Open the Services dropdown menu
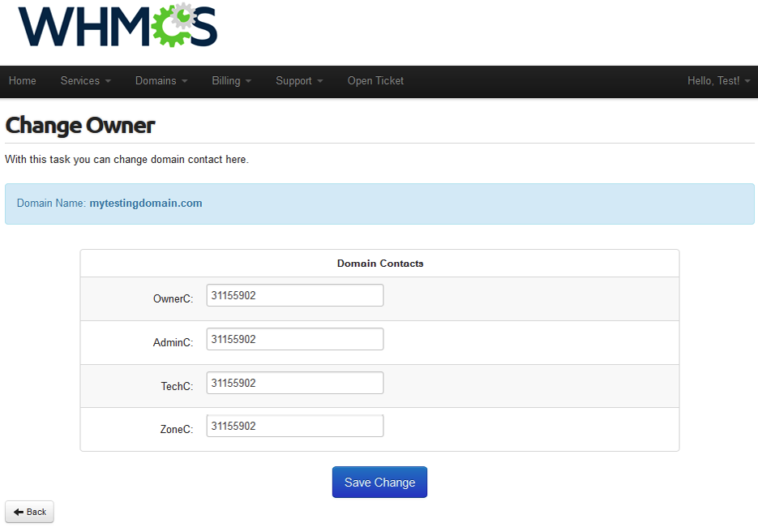Screen dimensions: 758x532 tap(86, 81)
